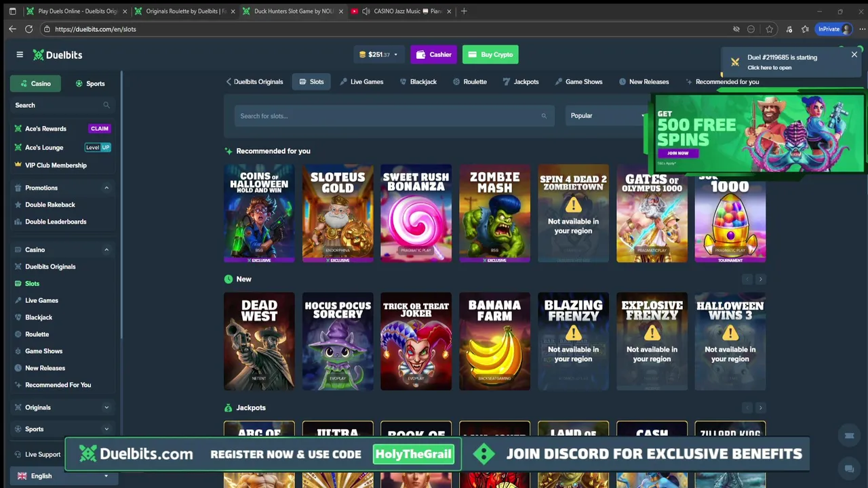Open Banana Farm game thumbnail
The height and width of the screenshot is (488, 868).
(494, 341)
